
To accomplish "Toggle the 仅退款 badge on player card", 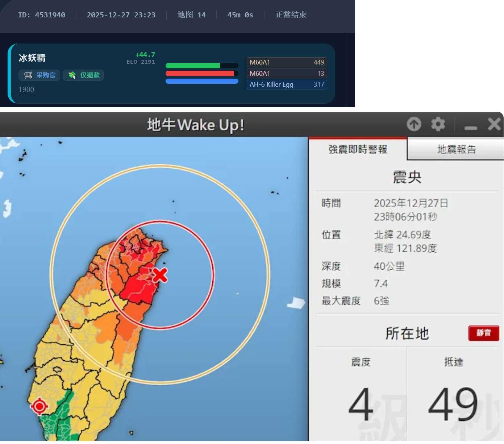I will [x=83, y=75].
